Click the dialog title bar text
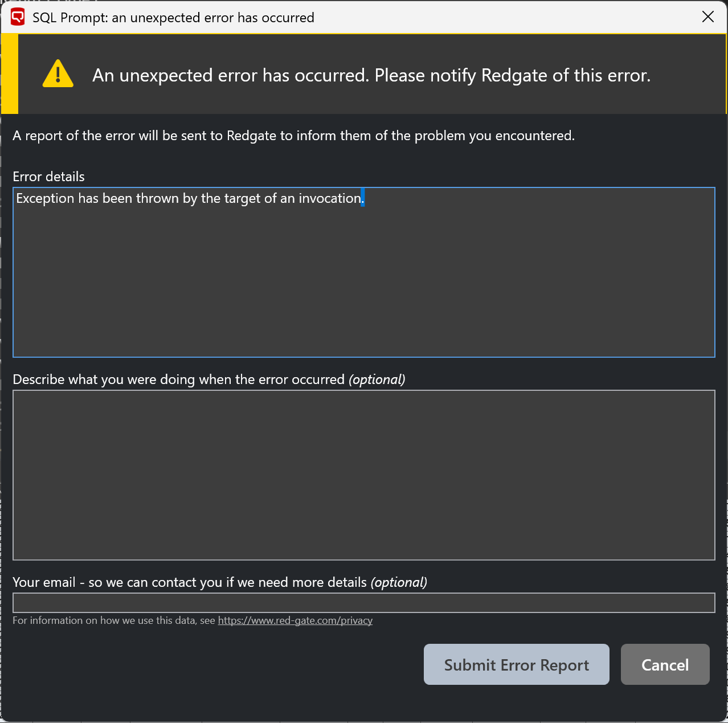 [x=173, y=18]
